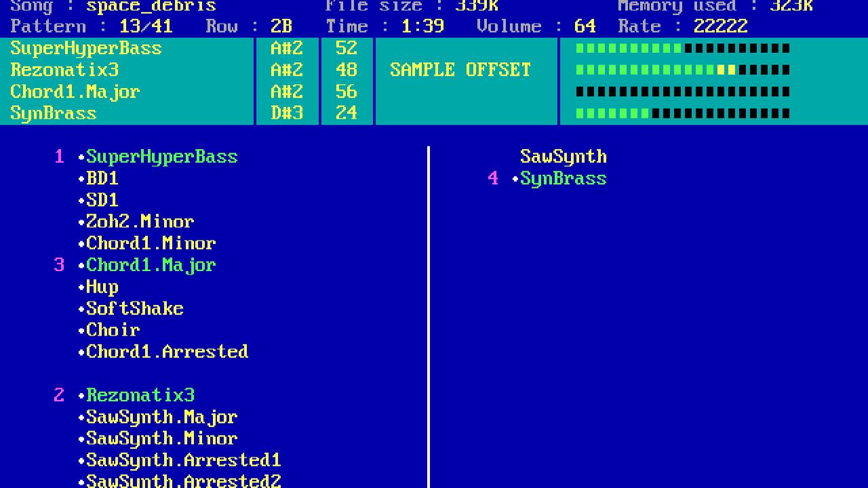Click the Chord1.Arrested sample
868x488 pixels.
click(x=167, y=352)
